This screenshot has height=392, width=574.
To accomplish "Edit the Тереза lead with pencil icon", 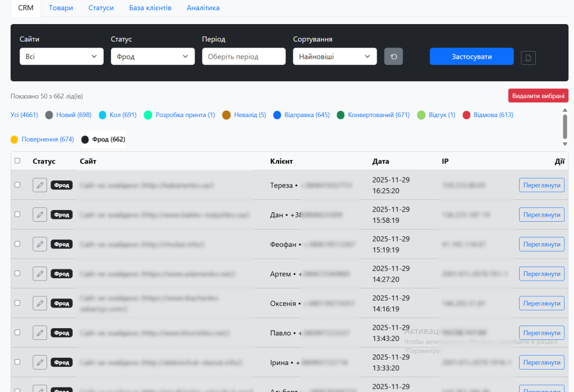I will click(x=40, y=185).
